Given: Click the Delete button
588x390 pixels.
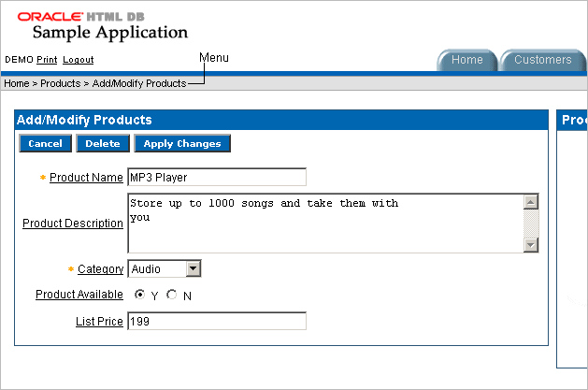Looking at the screenshot, I should click(103, 144).
